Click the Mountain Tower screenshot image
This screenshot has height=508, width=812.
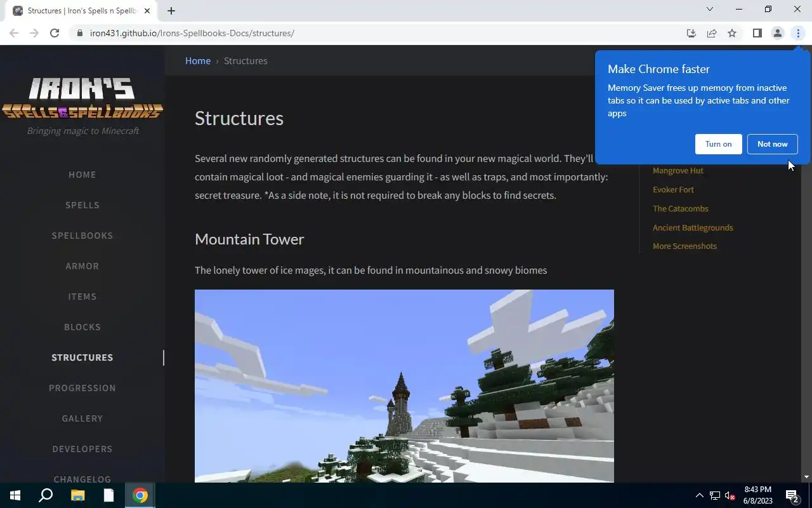(404, 386)
